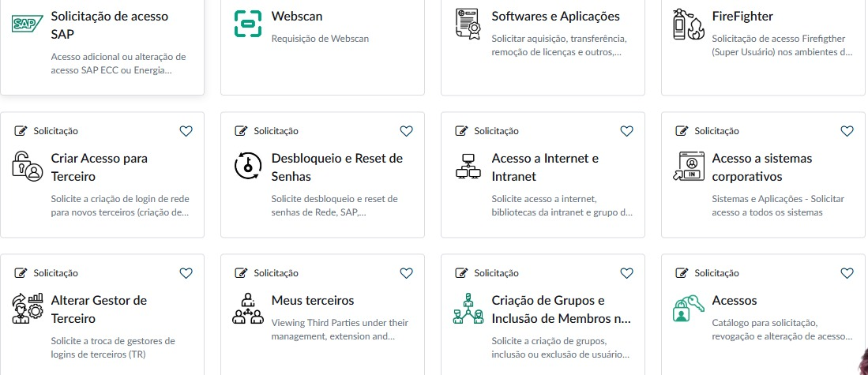868x375 pixels.
Task: Mark Acessos card as favorite
Action: click(847, 273)
